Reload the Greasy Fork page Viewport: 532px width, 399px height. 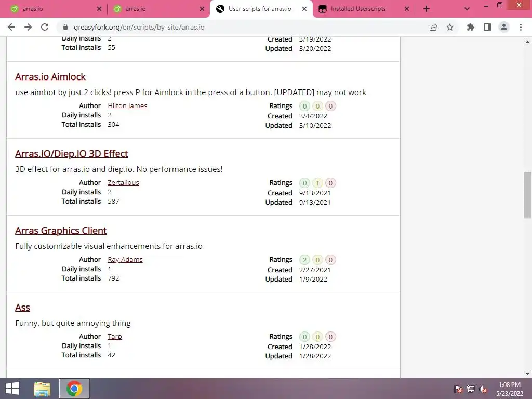pos(45,27)
